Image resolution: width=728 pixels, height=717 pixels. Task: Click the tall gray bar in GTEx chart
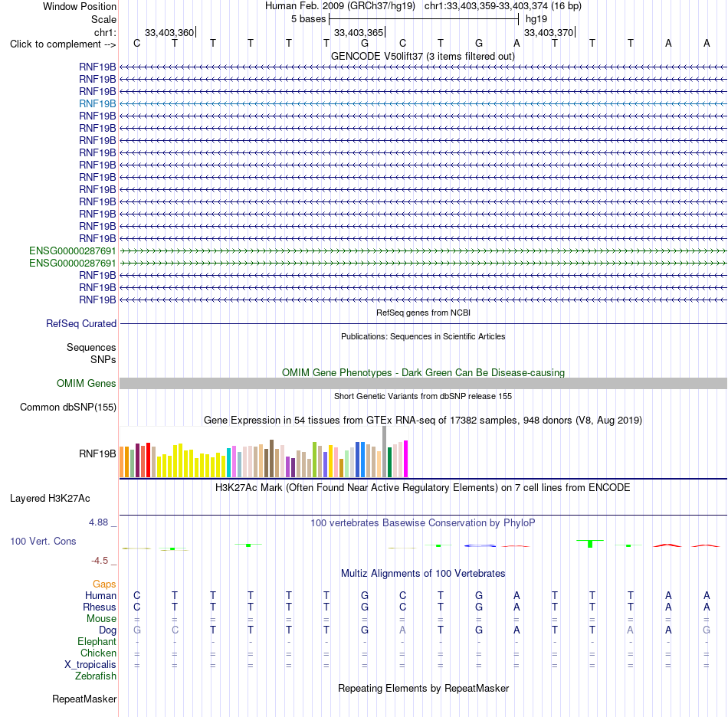[x=385, y=452]
